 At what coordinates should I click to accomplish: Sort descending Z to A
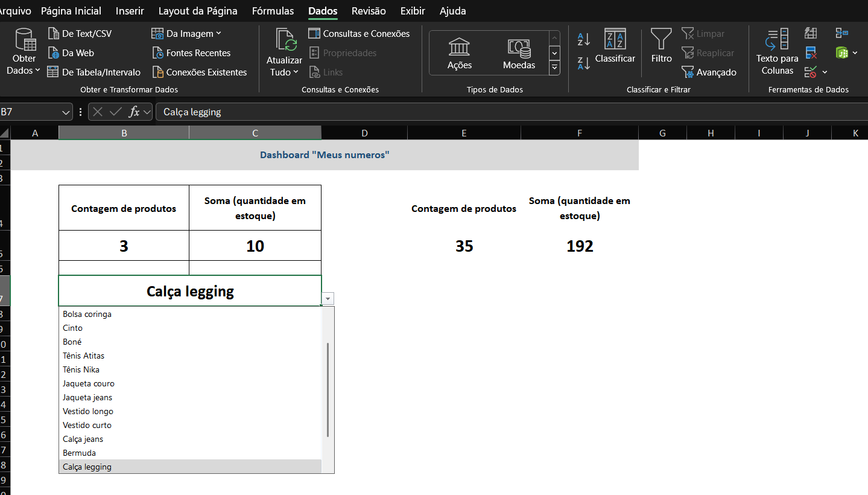583,63
